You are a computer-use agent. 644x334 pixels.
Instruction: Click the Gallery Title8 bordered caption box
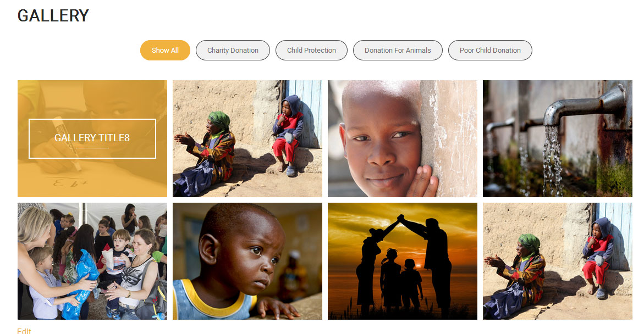(x=92, y=138)
